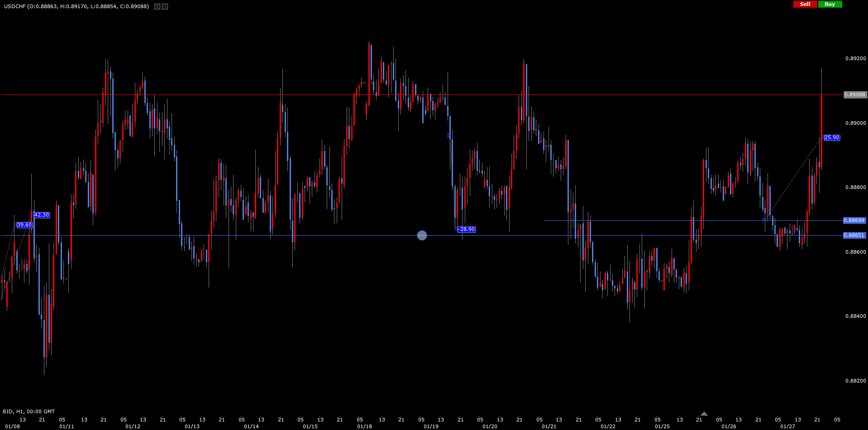Select the 0.88699 price level tag
The width and height of the screenshot is (868, 430).
point(854,220)
